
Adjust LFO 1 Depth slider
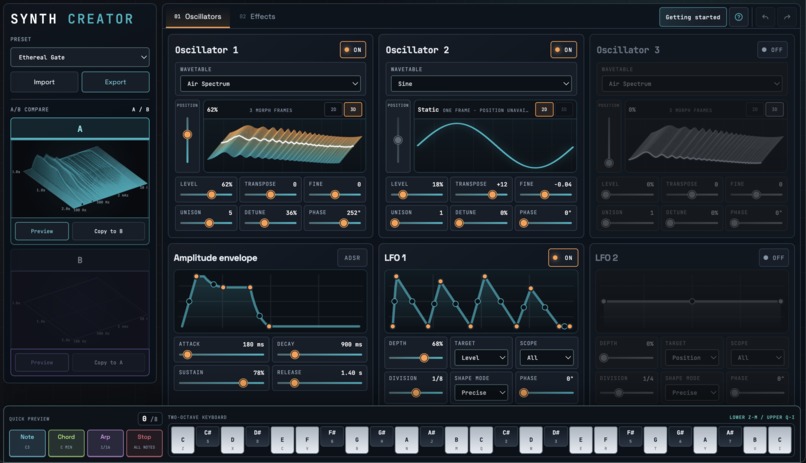pyautogui.click(x=416, y=358)
